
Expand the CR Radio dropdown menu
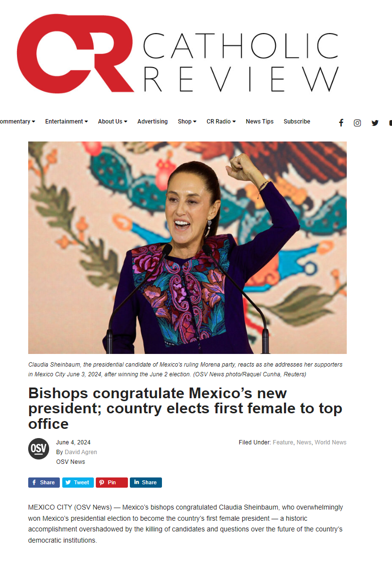221,122
